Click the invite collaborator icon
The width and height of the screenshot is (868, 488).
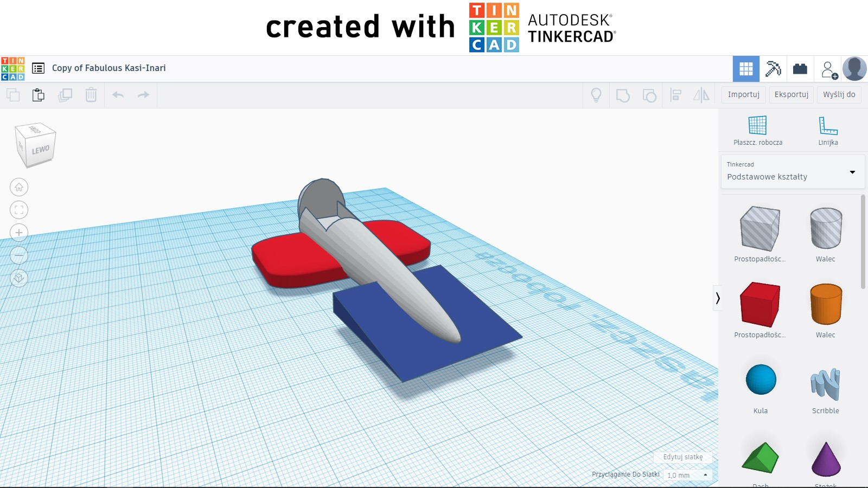pos(829,69)
